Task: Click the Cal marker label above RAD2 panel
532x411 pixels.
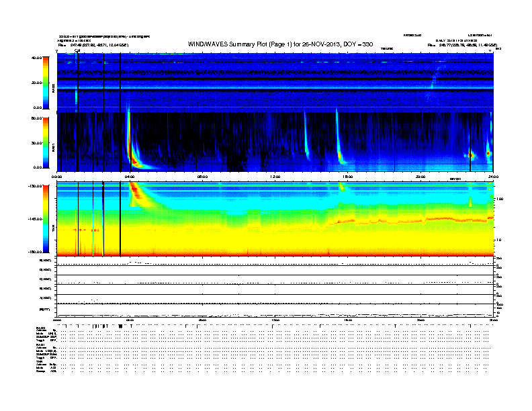Action: tap(77, 50)
